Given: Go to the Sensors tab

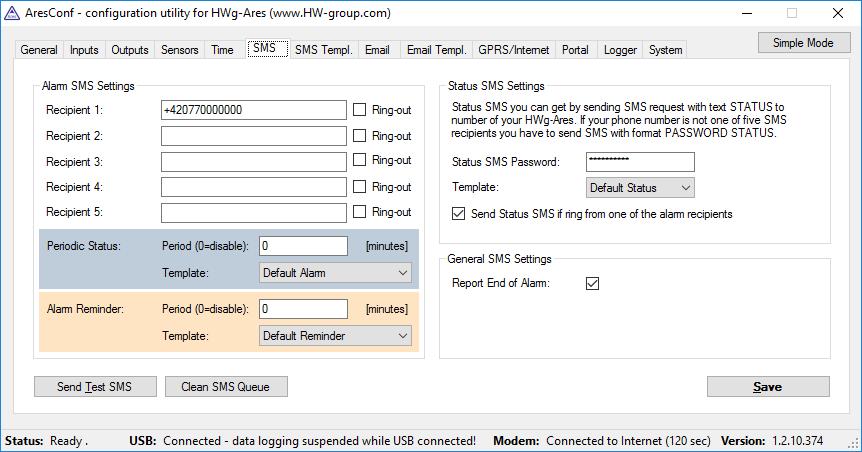Looking at the screenshot, I should click(179, 50).
